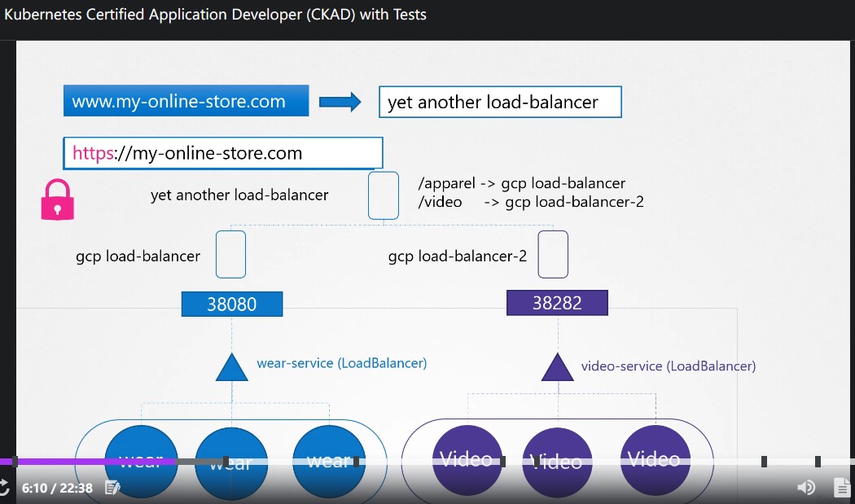Select the box next to gcp load-balancer label
This screenshot has width=855, height=504.
[x=230, y=254]
